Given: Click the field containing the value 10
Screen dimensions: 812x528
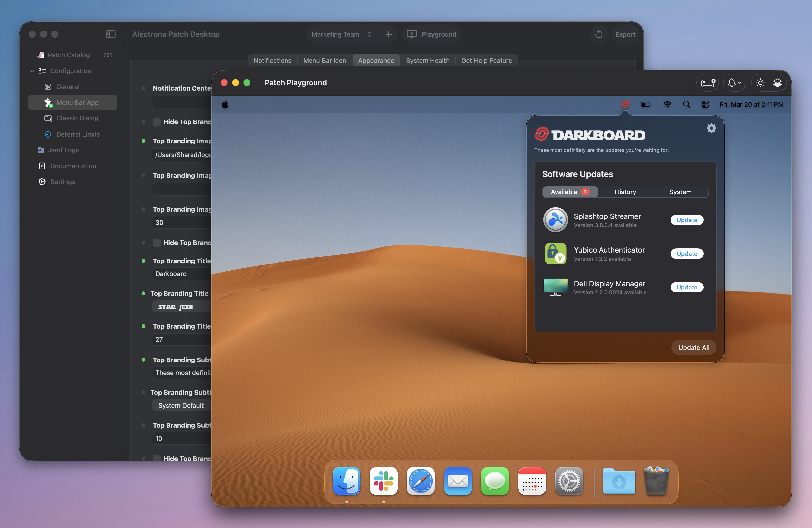Looking at the screenshot, I should tap(182, 438).
